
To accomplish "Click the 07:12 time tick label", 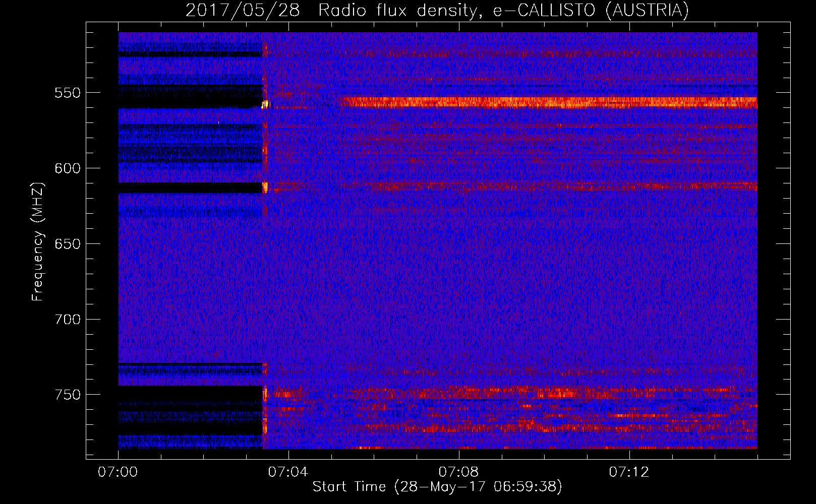I will point(629,472).
